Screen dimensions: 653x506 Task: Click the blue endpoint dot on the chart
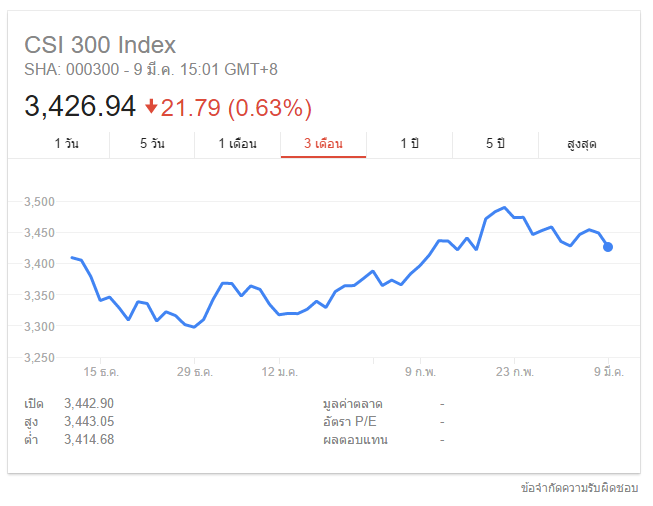point(608,247)
